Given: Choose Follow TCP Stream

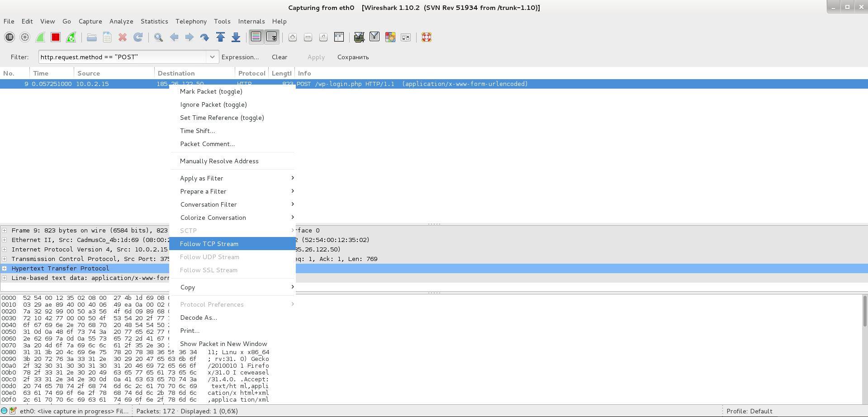Looking at the screenshot, I should coord(209,244).
